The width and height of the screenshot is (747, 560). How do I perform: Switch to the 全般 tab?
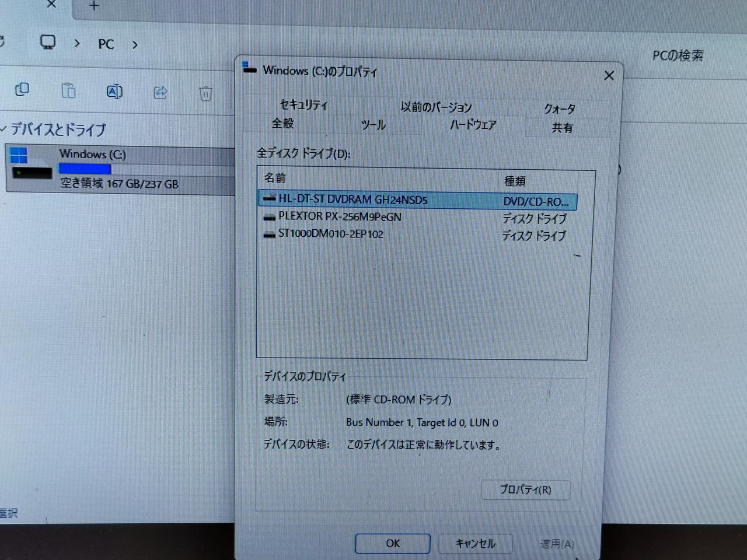pos(282,123)
